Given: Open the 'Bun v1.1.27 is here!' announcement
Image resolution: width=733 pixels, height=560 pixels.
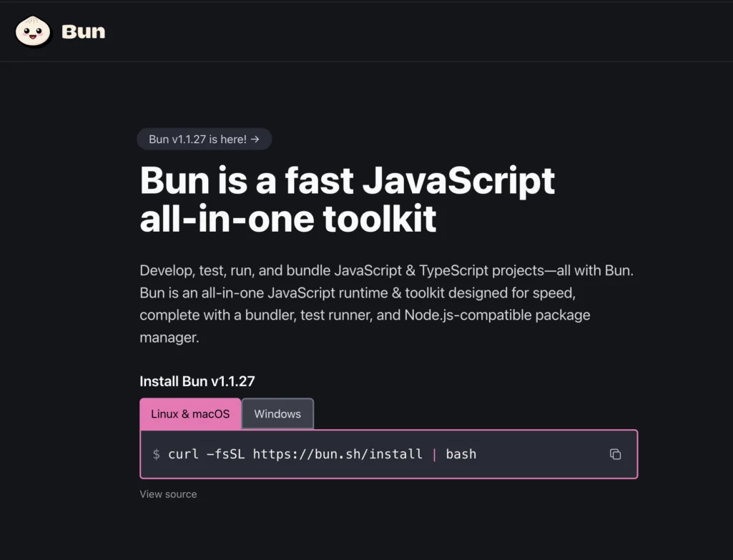Looking at the screenshot, I should click(x=205, y=139).
